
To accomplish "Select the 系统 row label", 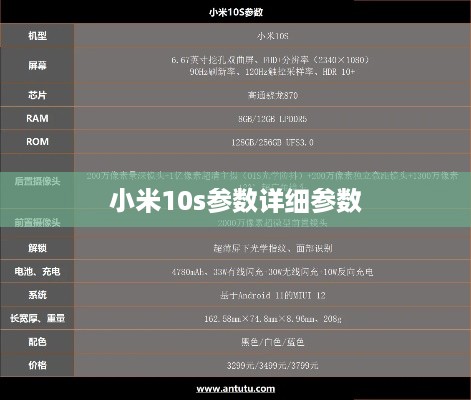I will (x=37, y=295).
